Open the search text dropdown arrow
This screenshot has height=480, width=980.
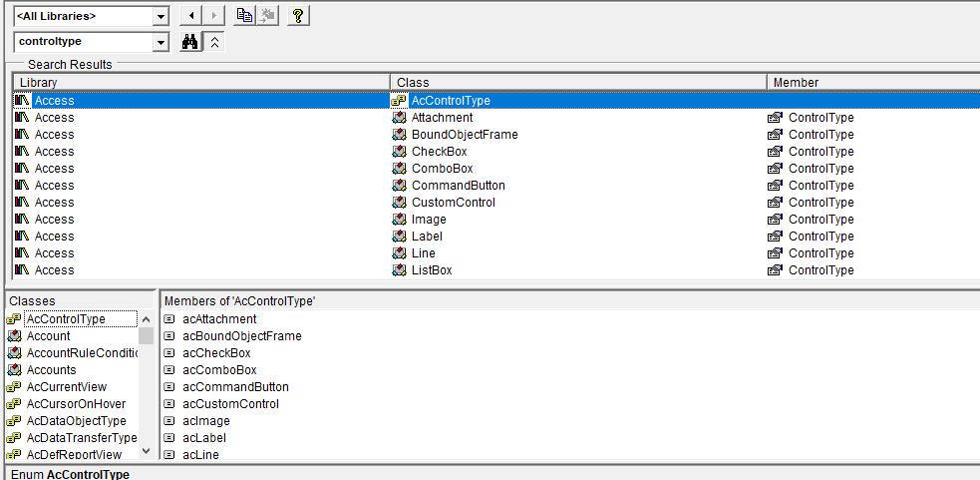(x=162, y=43)
